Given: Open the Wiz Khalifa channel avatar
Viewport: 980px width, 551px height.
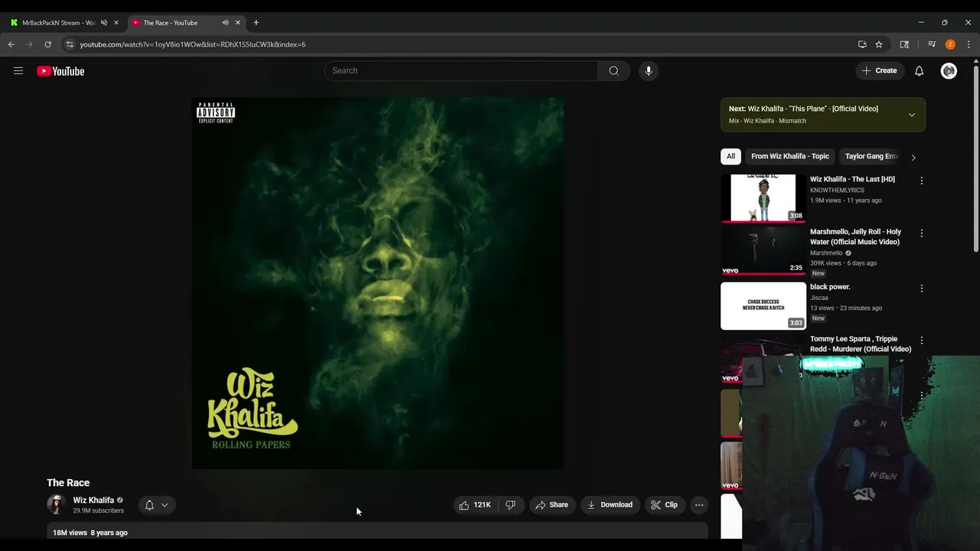Looking at the screenshot, I should (56, 504).
